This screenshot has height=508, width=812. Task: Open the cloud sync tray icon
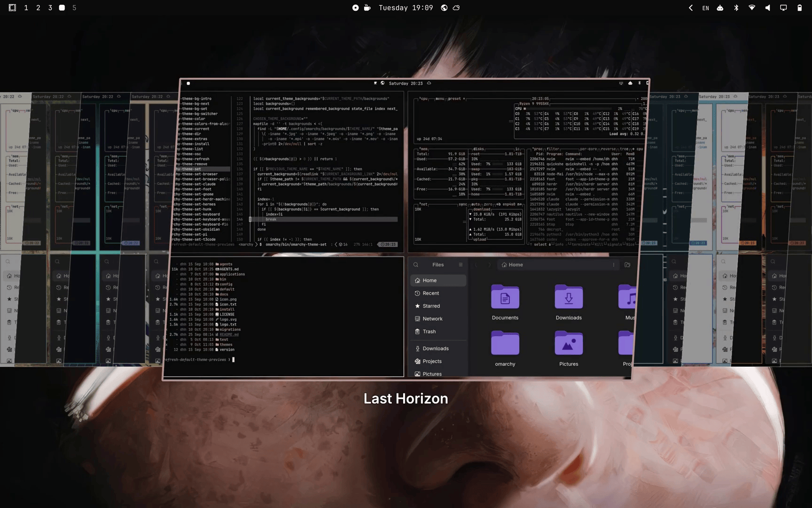[x=720, y=8]
